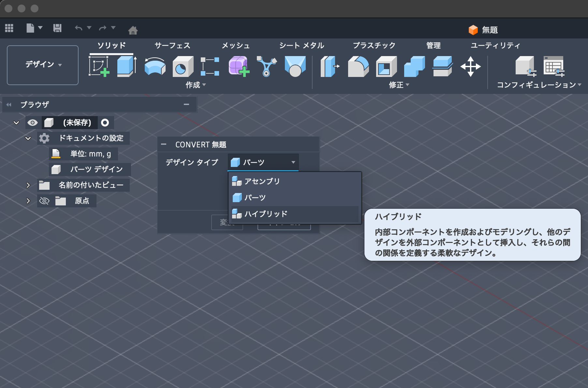588x388 pixels.
Task: Select the Revolve tool icon
Action: (154, 67)
